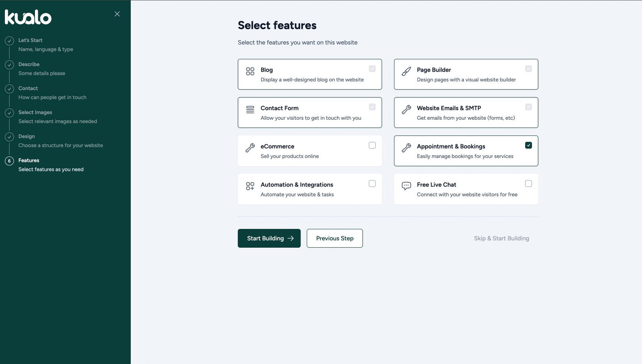Click 'How can people get in touch' subtitle
The height and width of the screenshot is (364, 642).
tap(53, 97)
